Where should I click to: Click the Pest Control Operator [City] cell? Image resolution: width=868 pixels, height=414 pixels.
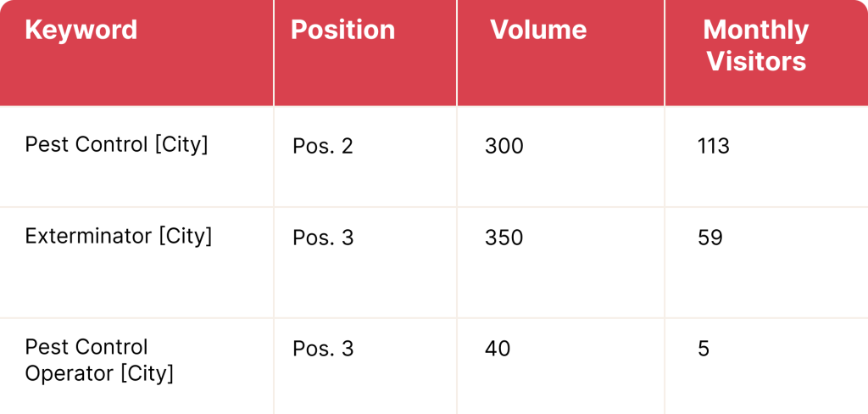[x=99, y=360]
